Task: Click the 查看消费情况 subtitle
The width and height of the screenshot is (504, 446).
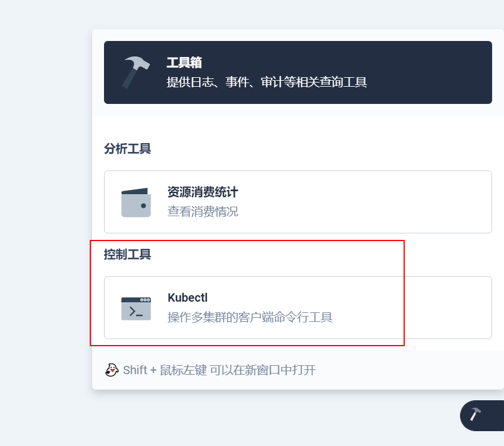Action: pos(203,211)
